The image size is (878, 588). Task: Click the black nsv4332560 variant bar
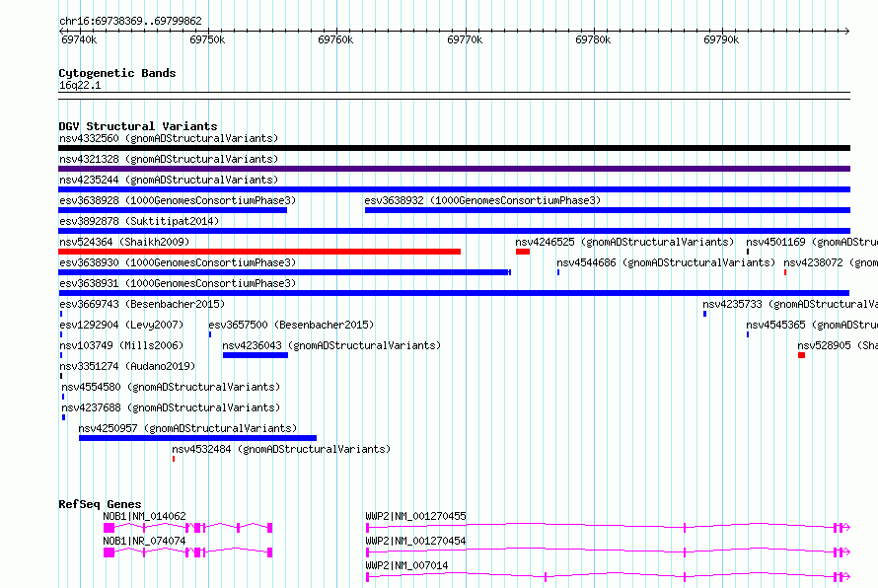[x=454, y=148]
